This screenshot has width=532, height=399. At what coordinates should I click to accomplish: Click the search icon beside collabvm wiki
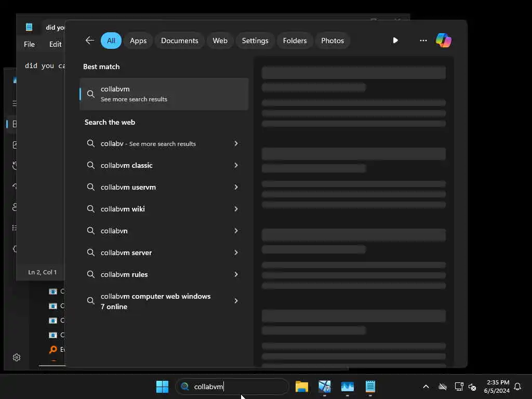click(x=90, y=209)
